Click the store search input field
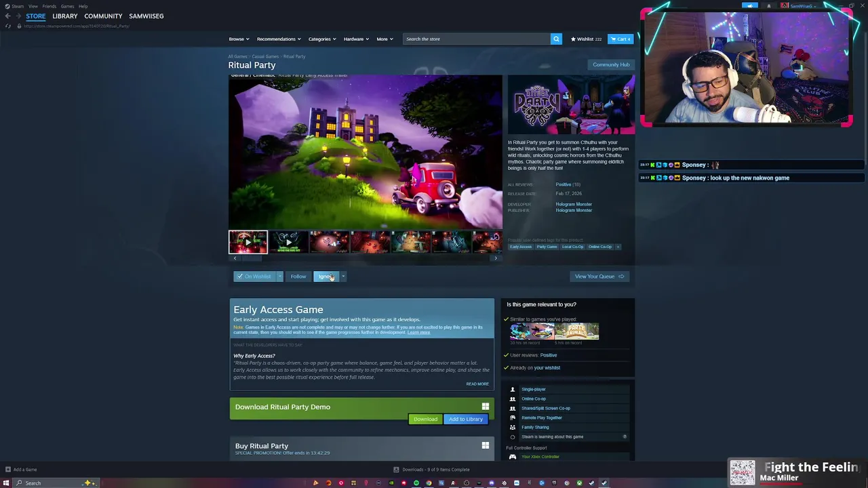The height and width of the screenshot is (488, 868). [x=476, y=39]
